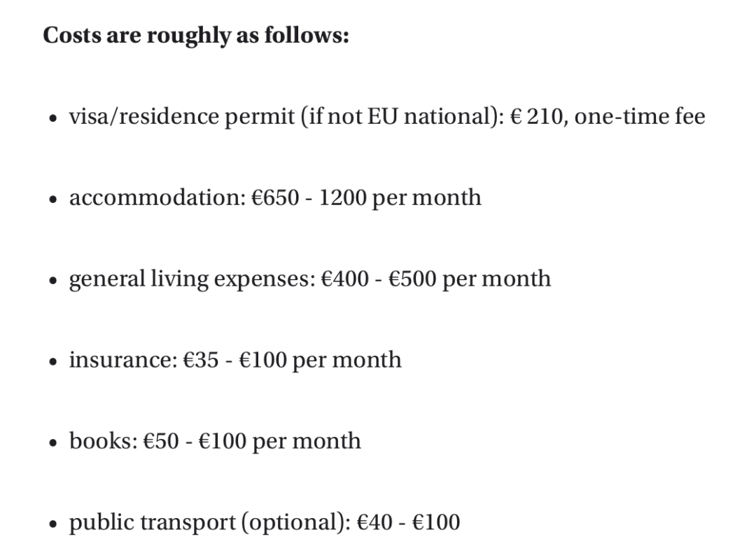Click the bullet point before "books"
The width and height of the screenshot is (756, 560).
pos(52,443)
